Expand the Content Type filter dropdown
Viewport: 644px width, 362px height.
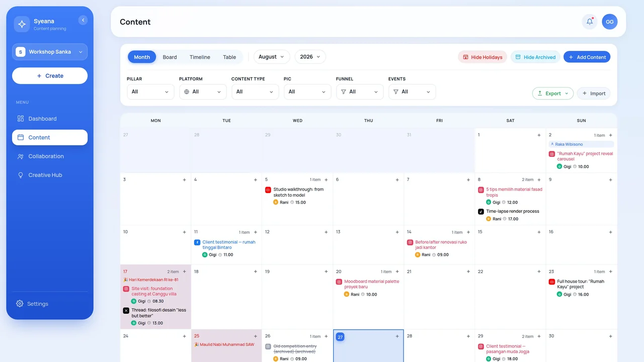255,92
